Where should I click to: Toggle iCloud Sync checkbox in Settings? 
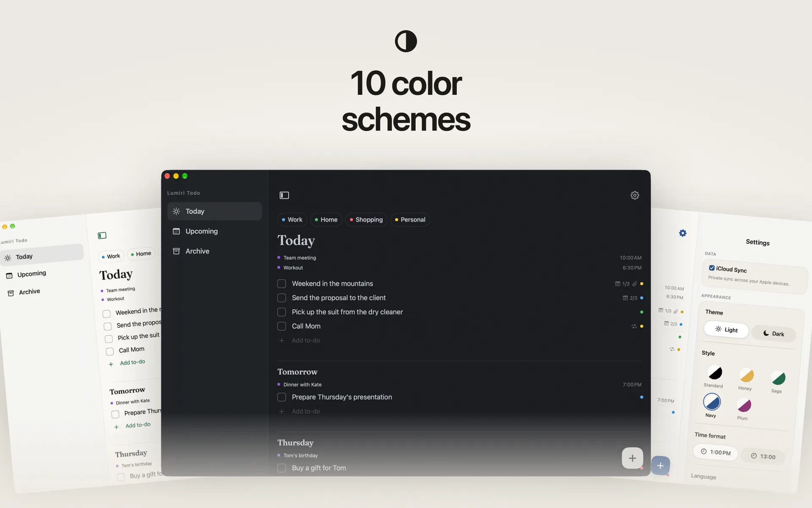click(712, 268)
